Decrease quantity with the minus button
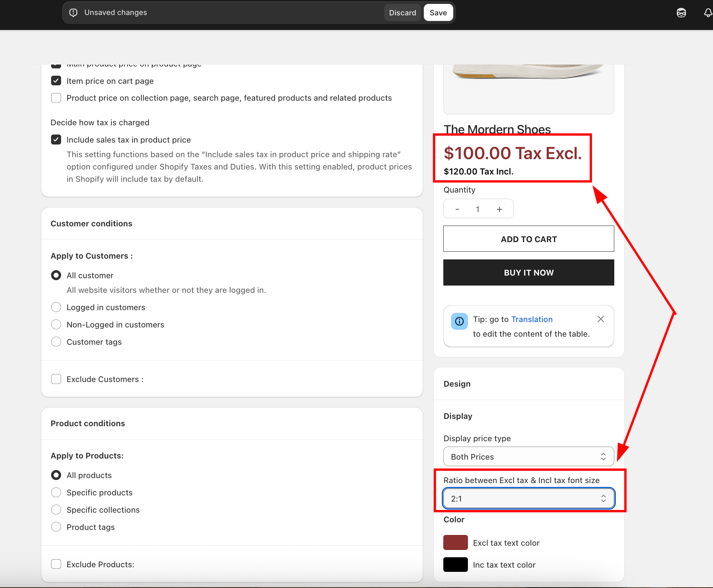This screenshot has height=588, width=713. (x=457, y=209)
